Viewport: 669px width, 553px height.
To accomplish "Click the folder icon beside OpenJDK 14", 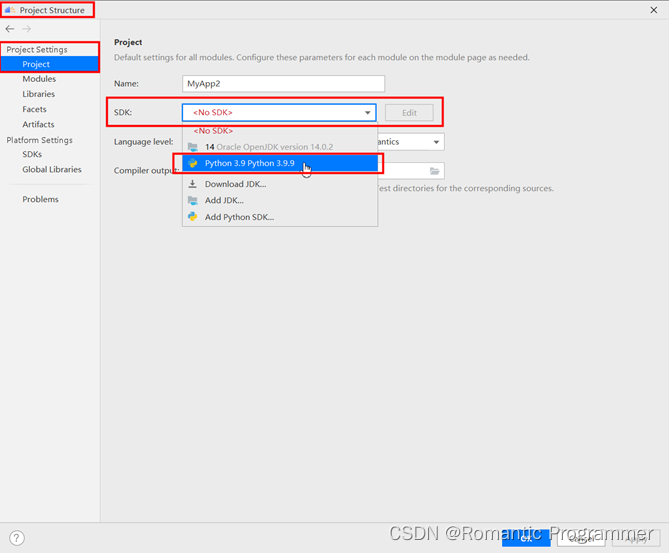I will [193, 147].
